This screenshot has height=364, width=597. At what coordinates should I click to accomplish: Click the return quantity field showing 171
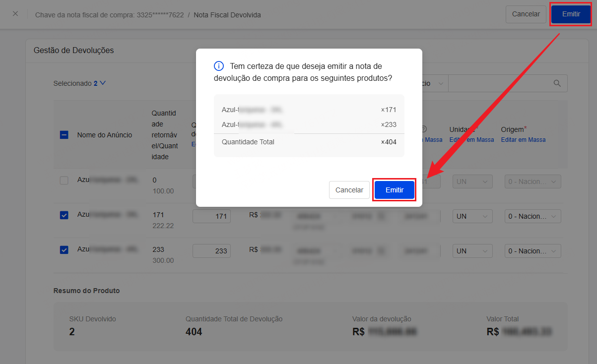pos(211,216)
